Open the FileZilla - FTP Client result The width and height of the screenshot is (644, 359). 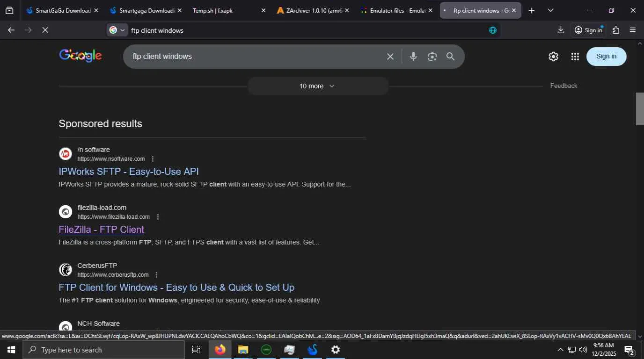pyautogui.click(x=102, y=230)
